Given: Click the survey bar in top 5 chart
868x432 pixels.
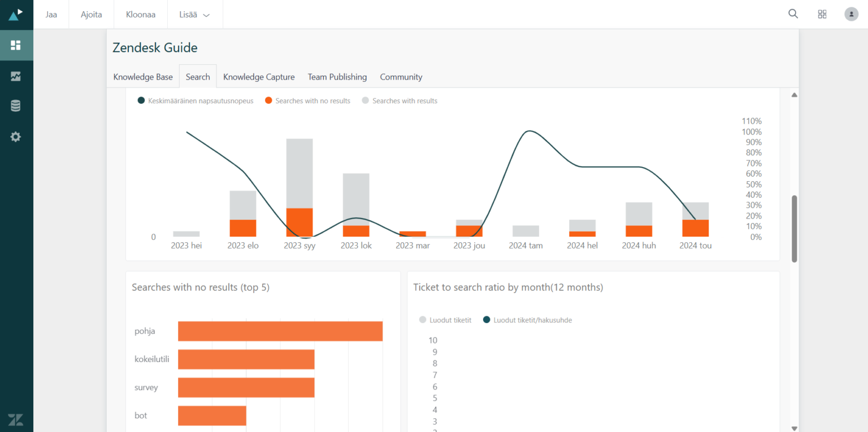Looking at the screenshot, I should pyautogui.click(x=246, y=387).
